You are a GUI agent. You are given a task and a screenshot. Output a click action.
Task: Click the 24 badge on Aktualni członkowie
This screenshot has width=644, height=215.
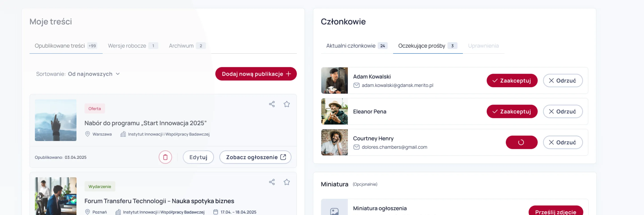click(x=382, y=46)
